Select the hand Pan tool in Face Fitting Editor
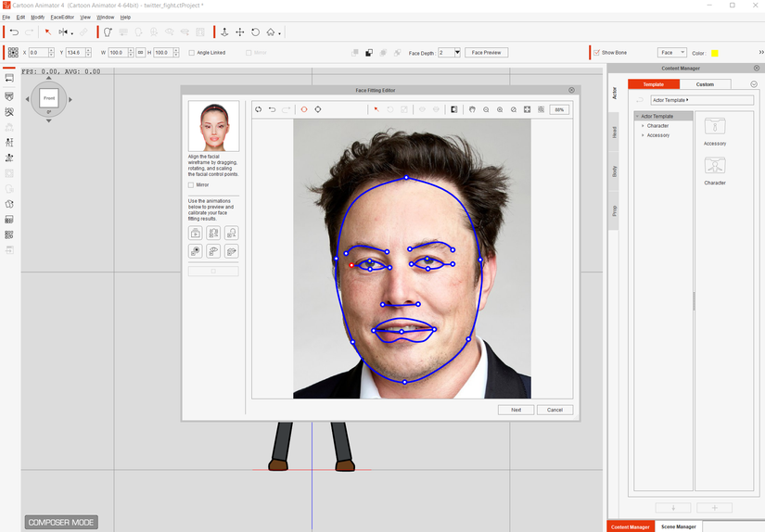 [472, 109]
